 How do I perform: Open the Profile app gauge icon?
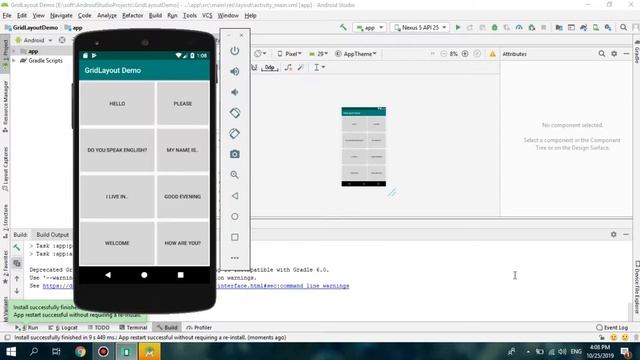click(519, 27)
